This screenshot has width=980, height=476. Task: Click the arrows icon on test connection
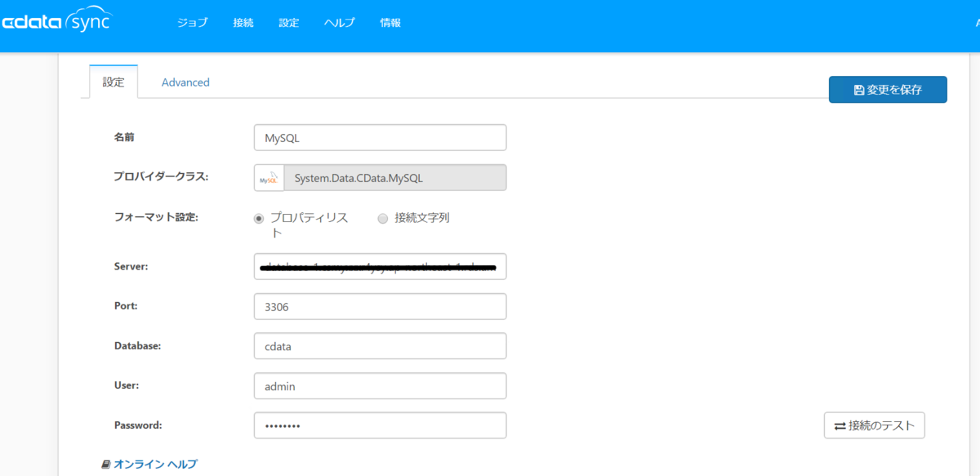[x=840, y=425]
